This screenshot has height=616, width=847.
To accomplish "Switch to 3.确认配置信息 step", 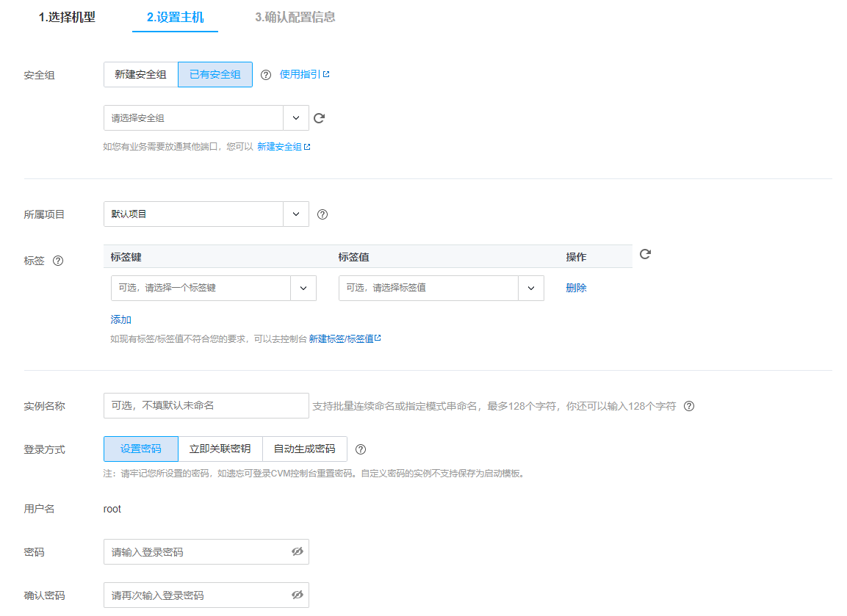I will pos(295,17).
